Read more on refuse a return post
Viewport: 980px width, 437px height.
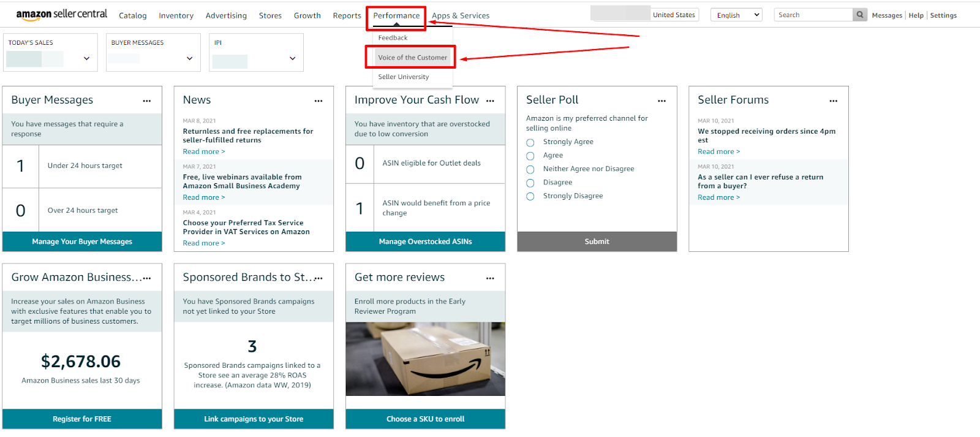coord(719,197)
